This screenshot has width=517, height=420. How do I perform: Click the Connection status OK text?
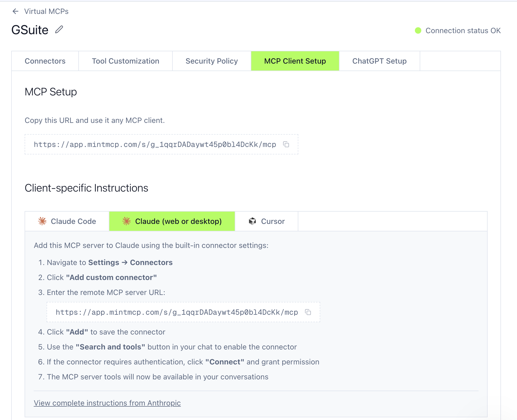pos(463,30)
